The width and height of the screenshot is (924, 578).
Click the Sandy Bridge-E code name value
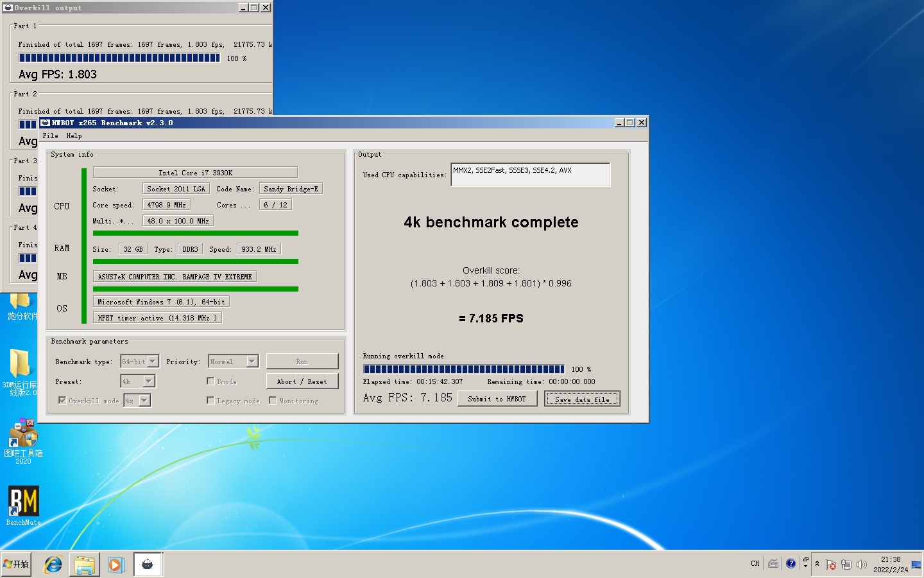pos(291,189)
